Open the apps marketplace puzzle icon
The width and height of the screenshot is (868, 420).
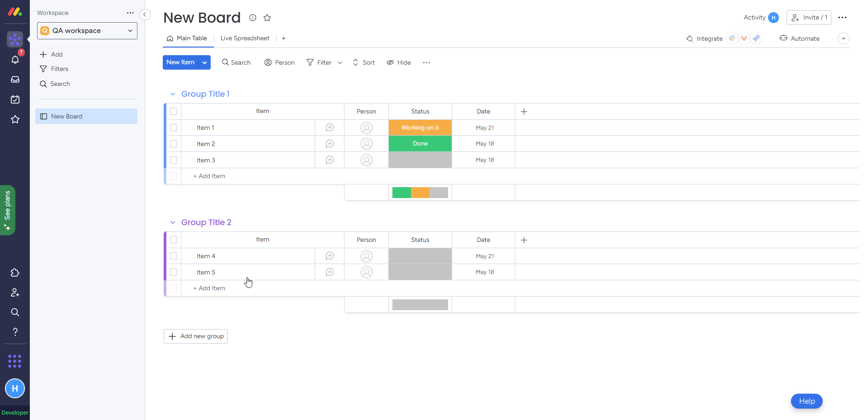coord(15,273)
